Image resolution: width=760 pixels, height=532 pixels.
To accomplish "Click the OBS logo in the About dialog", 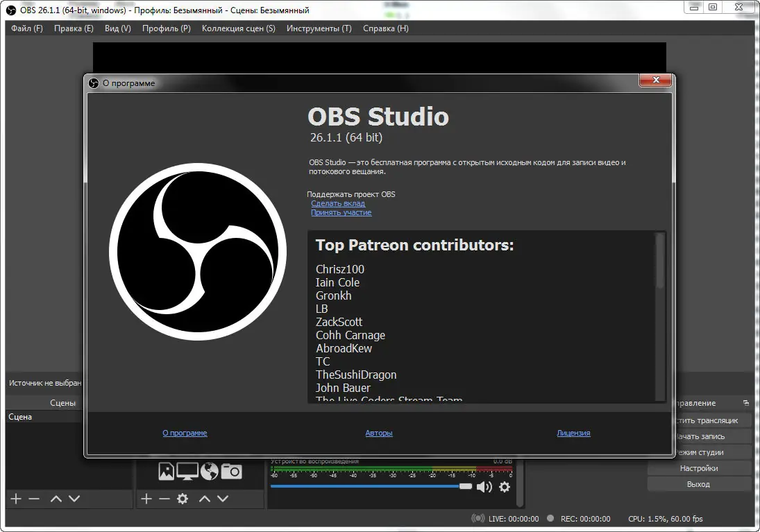I will point(197,252).
